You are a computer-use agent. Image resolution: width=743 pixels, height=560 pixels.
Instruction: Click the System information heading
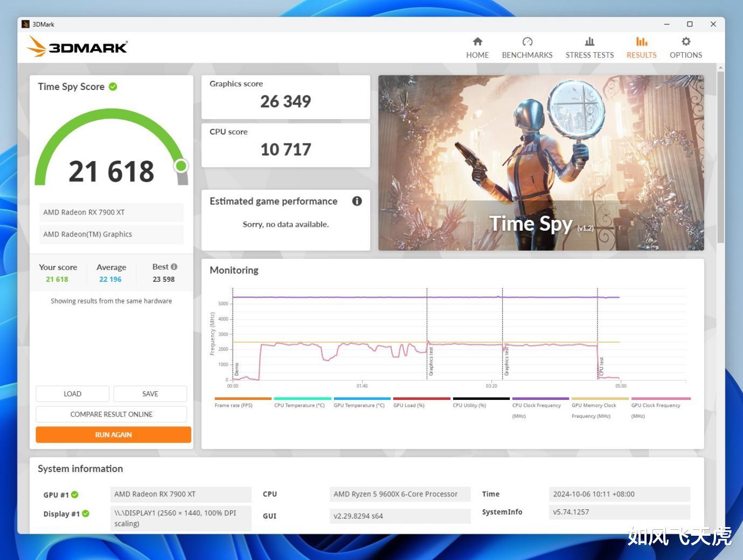80,469
